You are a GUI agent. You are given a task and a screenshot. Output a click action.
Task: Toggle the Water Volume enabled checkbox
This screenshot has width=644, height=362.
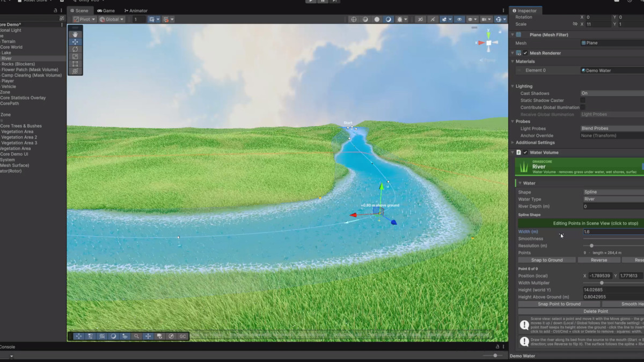(x=525, y=152)
